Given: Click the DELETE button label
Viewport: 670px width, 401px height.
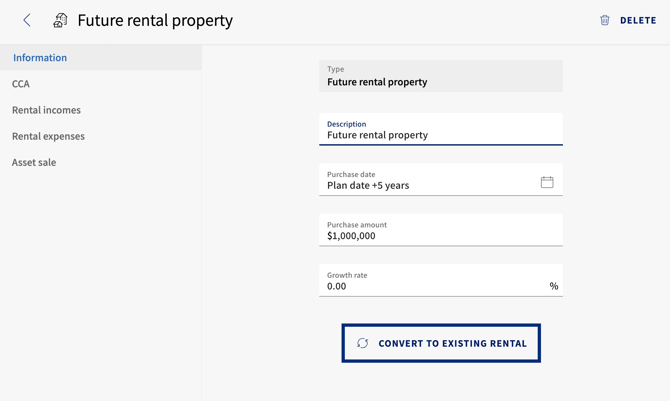Looking at the screenshot, I should (x=638, y=21).
